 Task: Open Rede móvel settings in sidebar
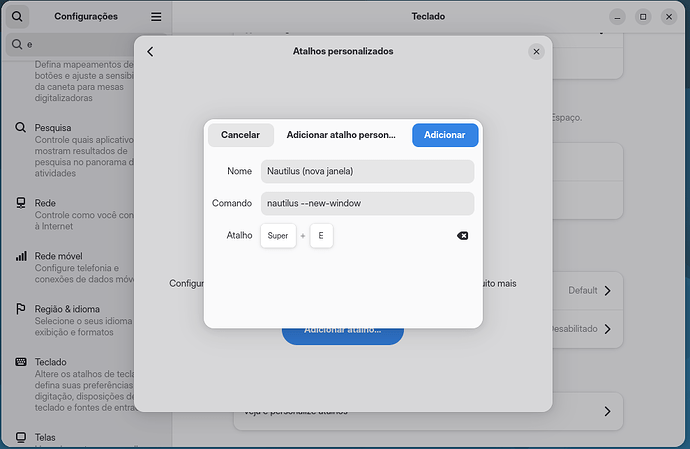(x=73, y=267)
